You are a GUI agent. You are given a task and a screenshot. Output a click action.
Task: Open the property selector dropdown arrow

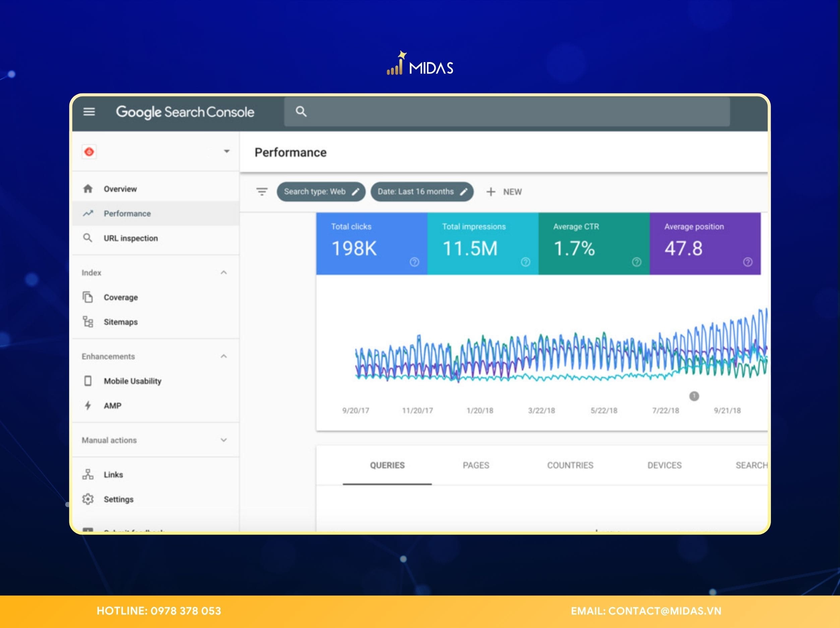coord(227,151)
